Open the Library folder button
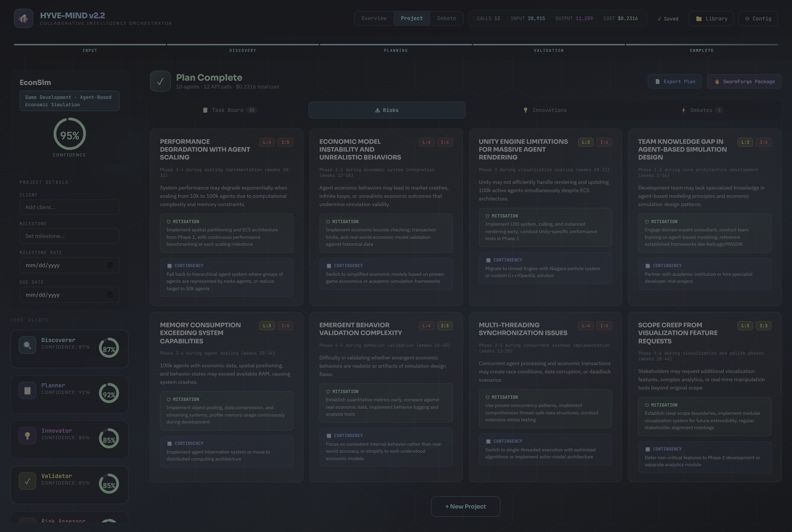The width and height of the screenshot is (792, 532). tap(711, 19)
